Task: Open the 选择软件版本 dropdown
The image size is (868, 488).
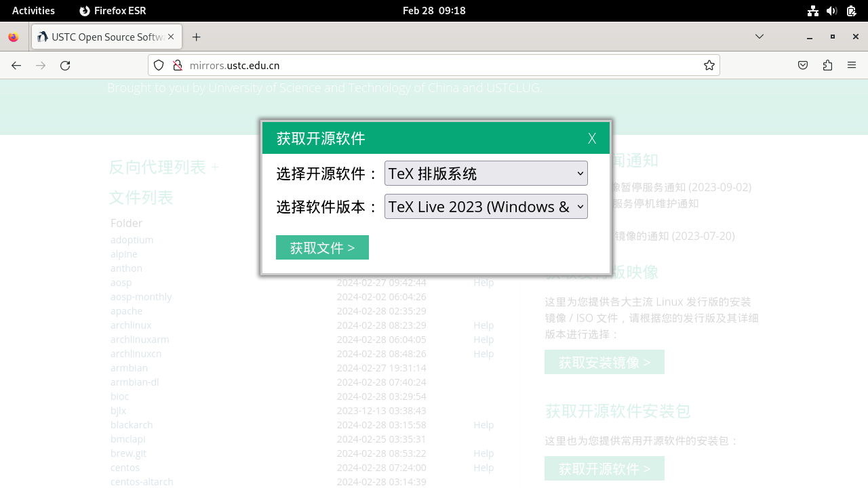Action: pyautogui.click(x=486, y=207)
